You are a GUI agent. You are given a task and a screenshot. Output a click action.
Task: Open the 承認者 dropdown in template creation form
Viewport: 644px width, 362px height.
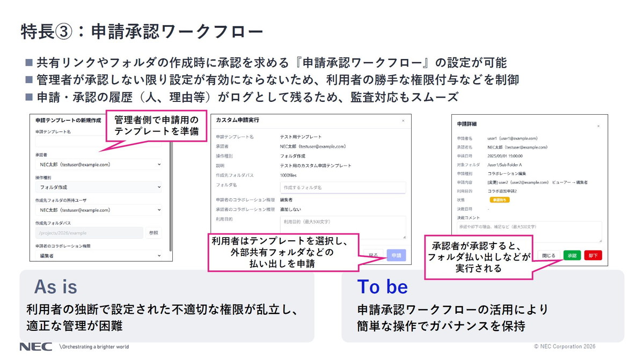[x=100, y=165]
